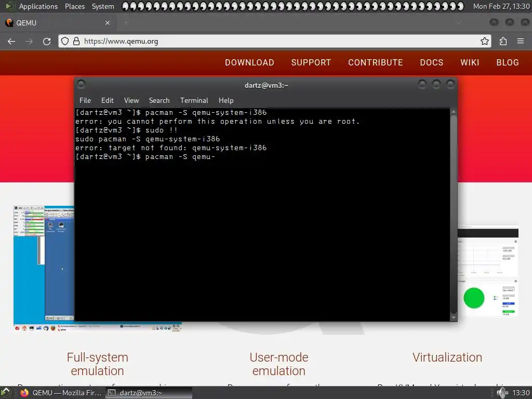
Task: Open the SUPPORT link
Action: [311, 62]
